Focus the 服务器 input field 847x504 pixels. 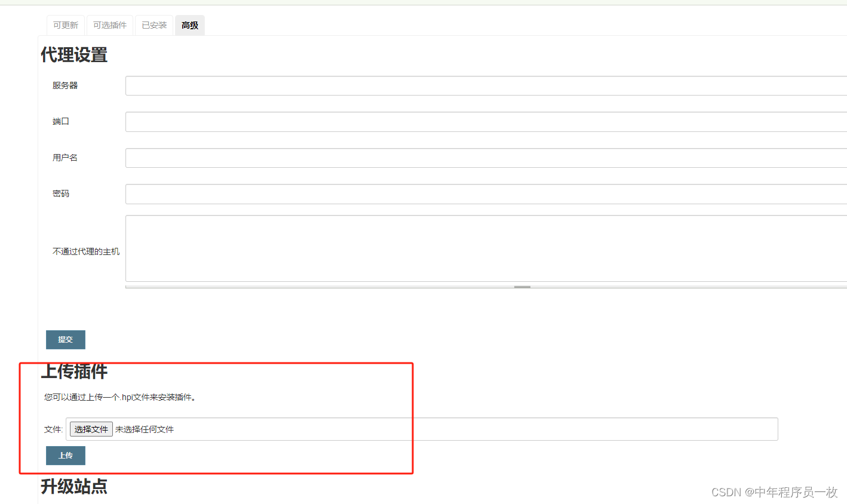[x=486, y=85]
